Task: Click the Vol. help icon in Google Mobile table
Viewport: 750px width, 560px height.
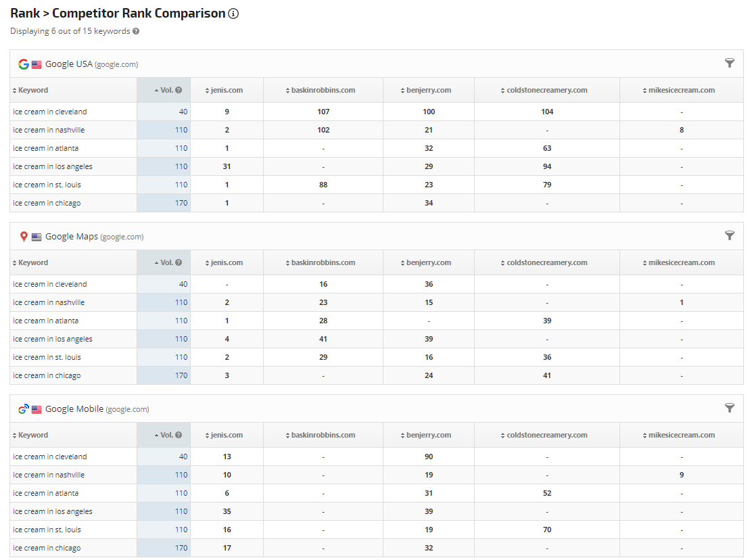Action: (x=179, y=436)
